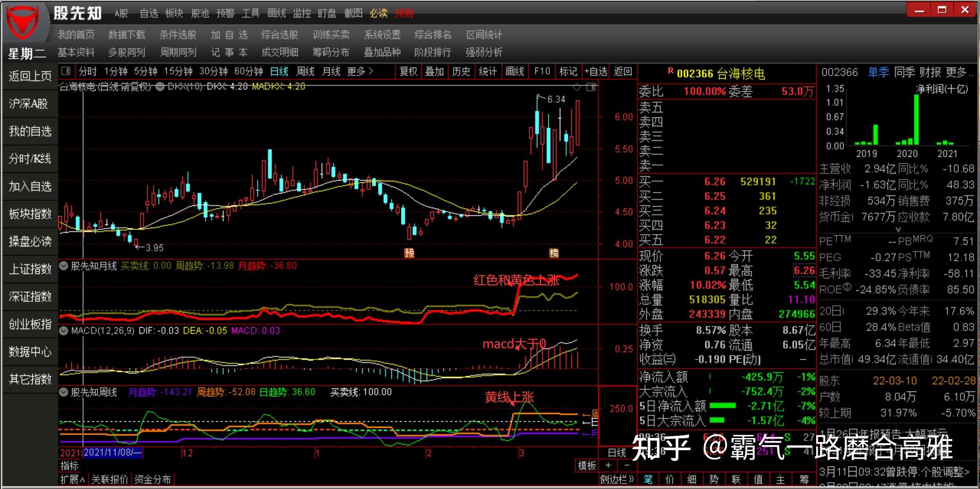Viewport: 980px width, 489px height.
Task: Open 上证指数 in left sidebar
Action: 30,269
